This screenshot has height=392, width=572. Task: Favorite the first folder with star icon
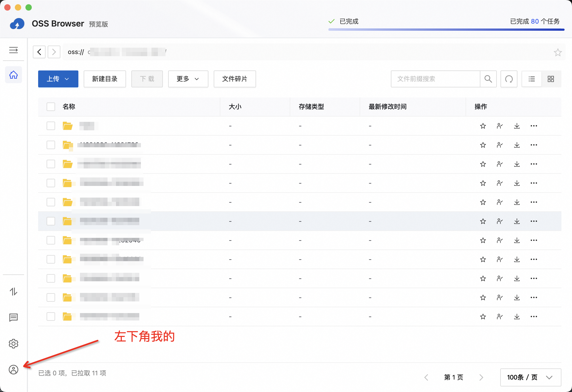(483, 126)
